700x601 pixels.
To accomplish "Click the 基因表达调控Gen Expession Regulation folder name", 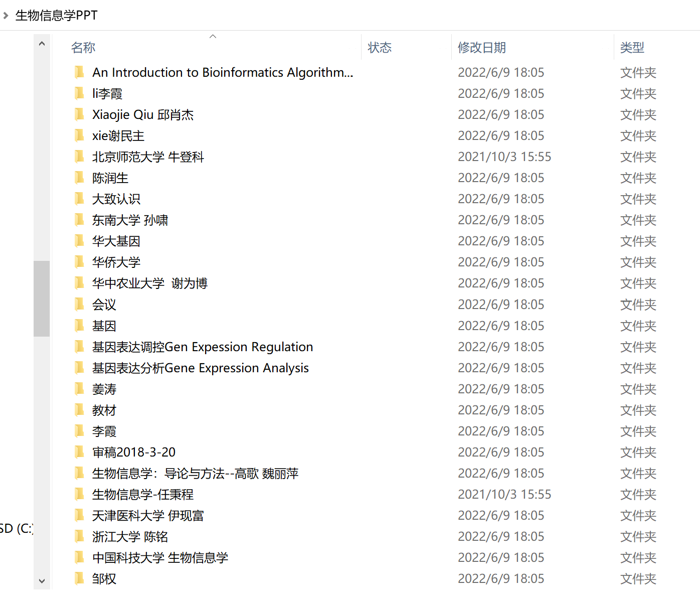I will click(203, 347).
